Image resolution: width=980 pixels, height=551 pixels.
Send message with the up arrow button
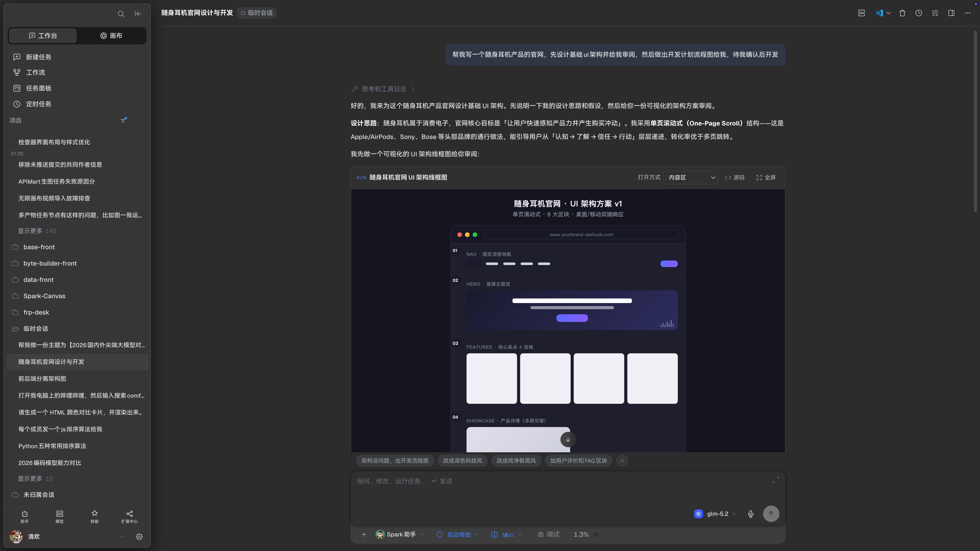pyautogui.click(x=771, y=514)
